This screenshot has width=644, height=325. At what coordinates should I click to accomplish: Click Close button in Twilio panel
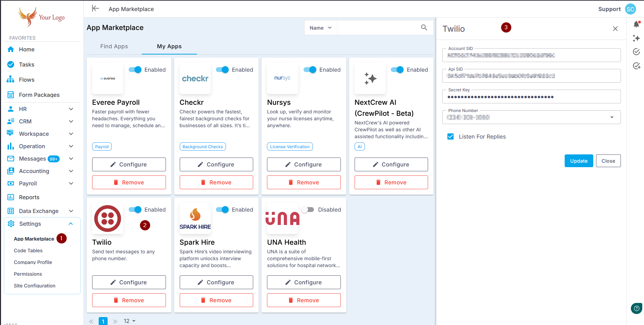(608, 161)
